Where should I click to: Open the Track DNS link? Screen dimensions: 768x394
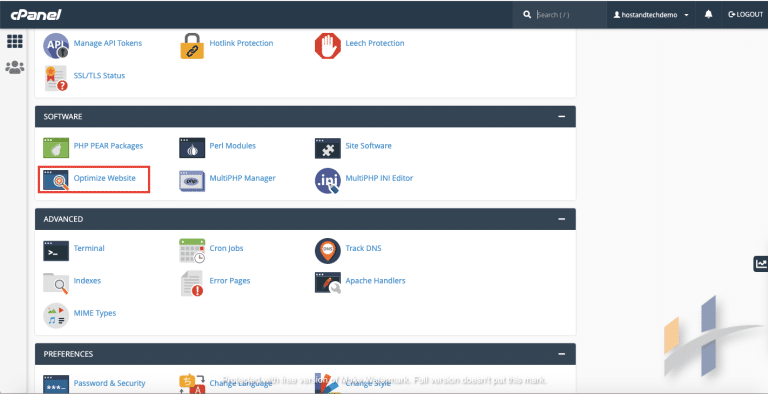tap(363, 248)
